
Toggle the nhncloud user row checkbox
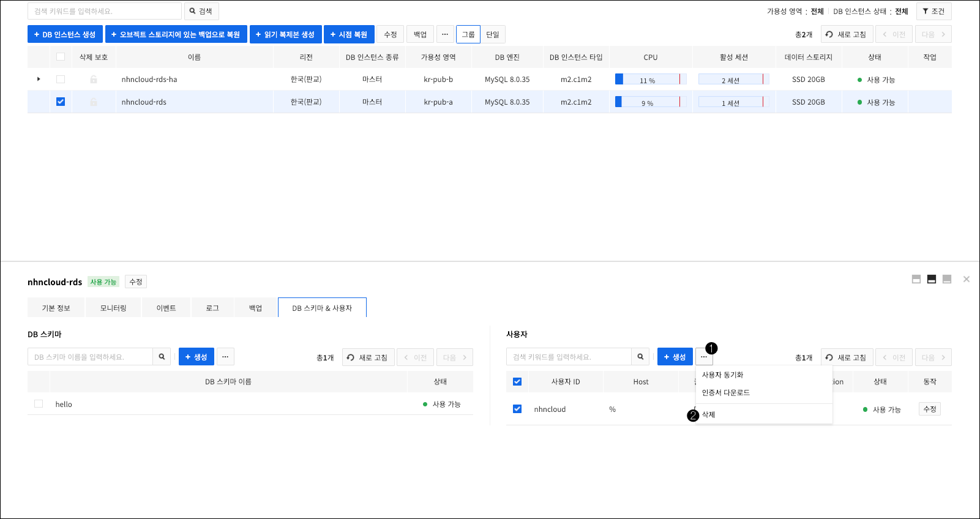(517, 409)
